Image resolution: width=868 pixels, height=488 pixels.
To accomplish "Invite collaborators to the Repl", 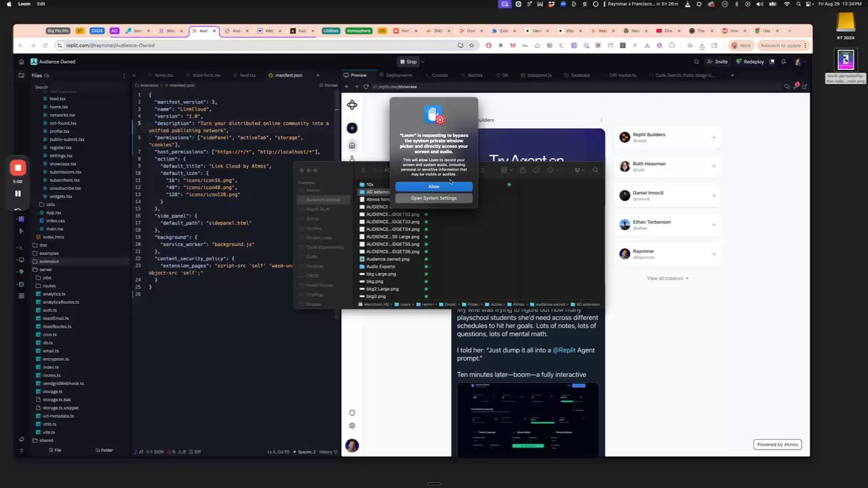I will coord(717,62).
